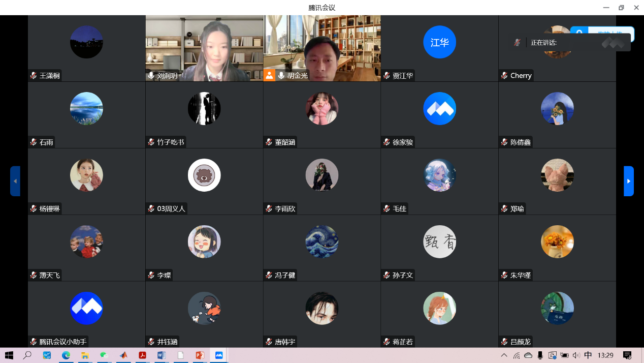The height and width of the screenshot is (363, 644).
Task: Go to the previous page of participants
Action: click(x=15, y=181)
